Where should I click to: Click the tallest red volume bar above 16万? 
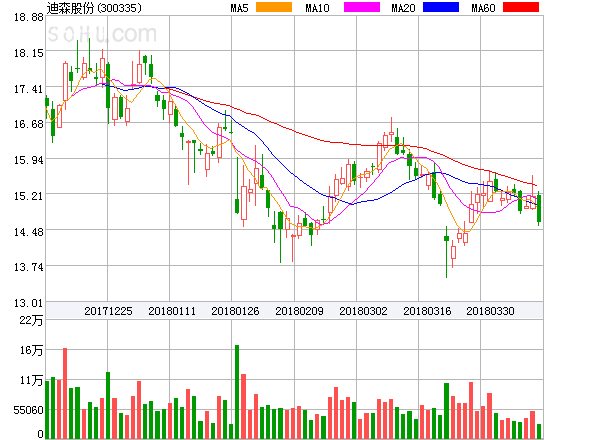point(65,393)
